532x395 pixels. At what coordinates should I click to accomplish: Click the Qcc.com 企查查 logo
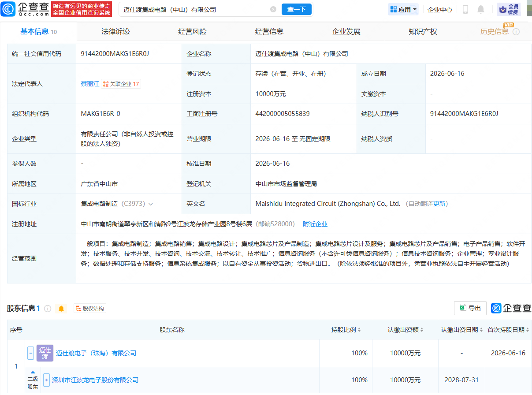(x=25, y=9)
